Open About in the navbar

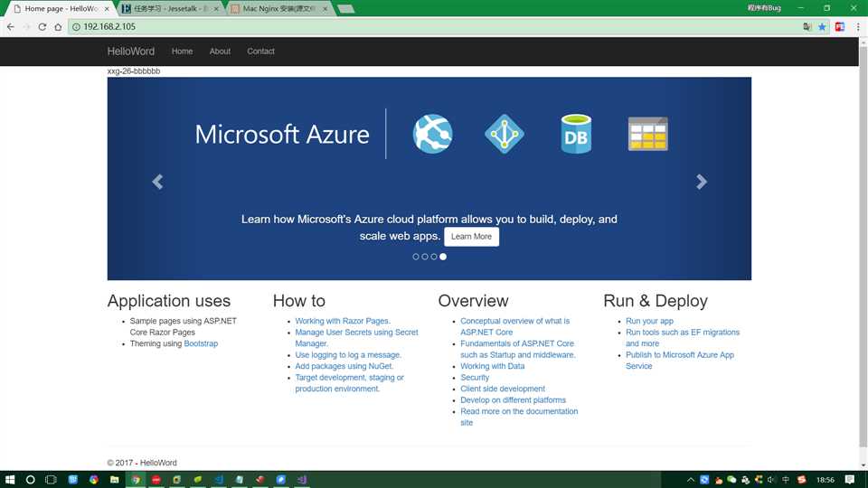pyautogui.click(x=220, y=51)
